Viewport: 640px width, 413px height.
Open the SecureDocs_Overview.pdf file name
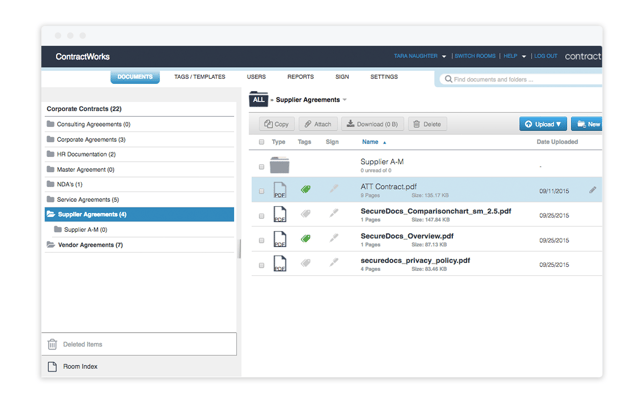407,236
